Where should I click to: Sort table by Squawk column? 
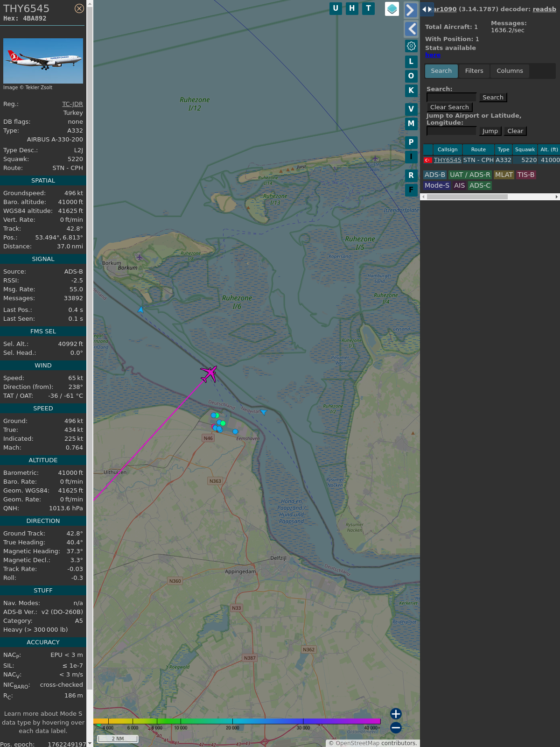coord(525,149)
